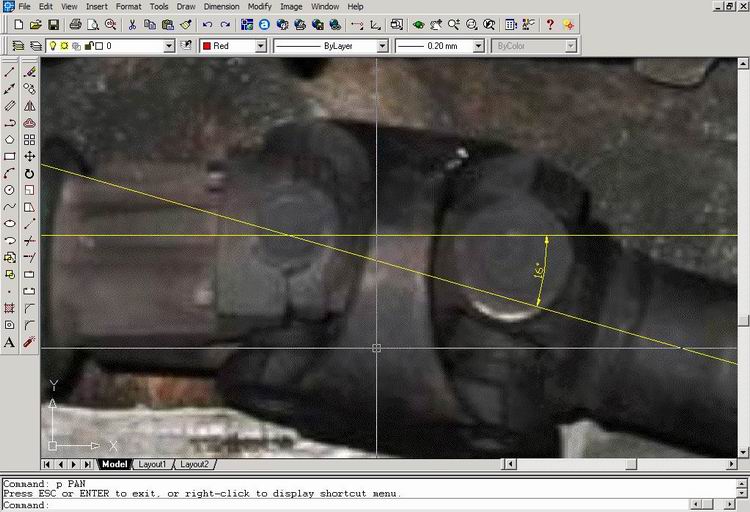Screen dimensions: 750x512
Task: Toggle the layer freeze sun icon
Action: tap(64, 46)
